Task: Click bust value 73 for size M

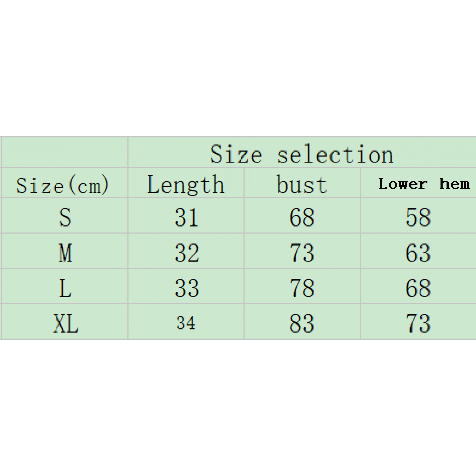Action: (302, 253)
